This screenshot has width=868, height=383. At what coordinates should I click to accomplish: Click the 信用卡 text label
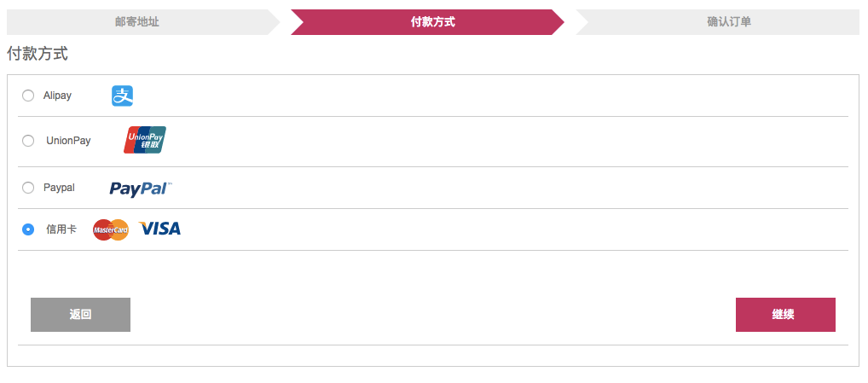pyautogui.click(x=61, y=229)
